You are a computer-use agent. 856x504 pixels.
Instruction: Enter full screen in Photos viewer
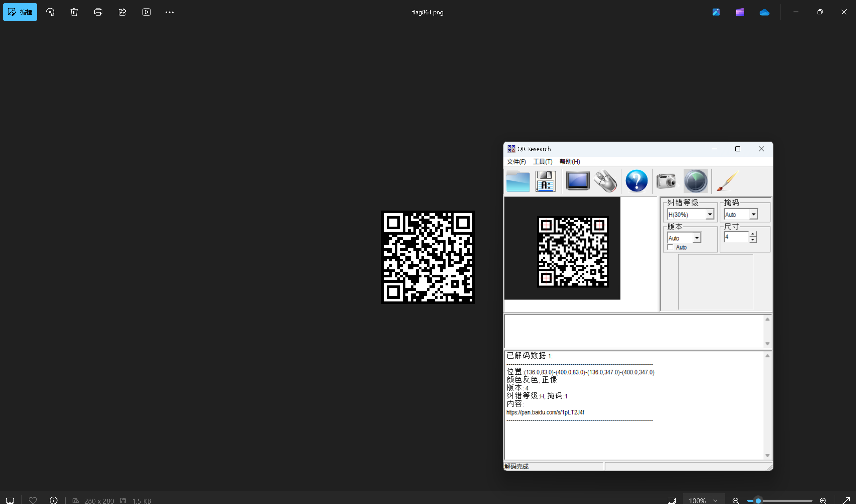[x=846, y=500]
